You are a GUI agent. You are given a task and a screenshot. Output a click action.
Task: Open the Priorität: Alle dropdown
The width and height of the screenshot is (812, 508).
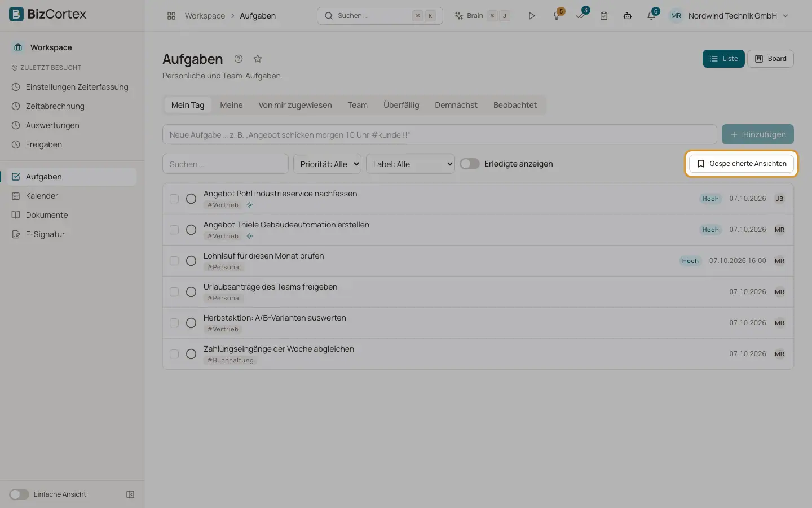327,164
